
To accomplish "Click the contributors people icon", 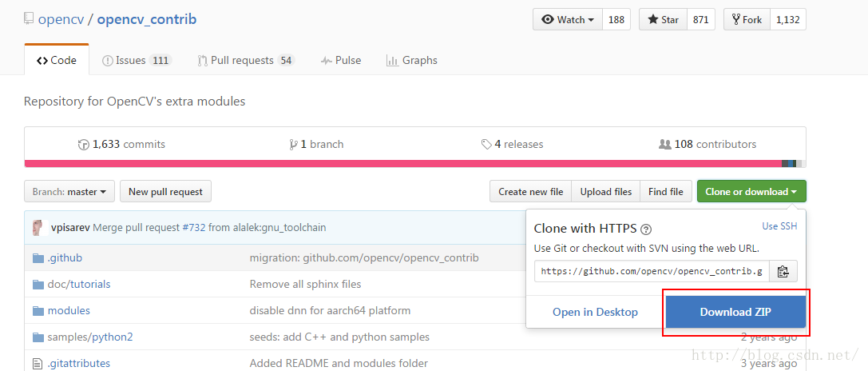I will (665, 144).
